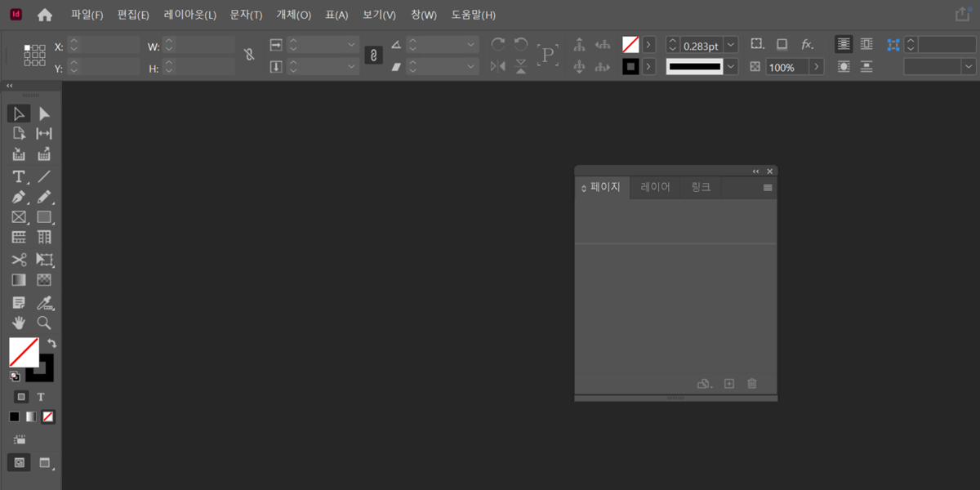
Task: Switch to the 레이어 tab
Action: point(656,187)
